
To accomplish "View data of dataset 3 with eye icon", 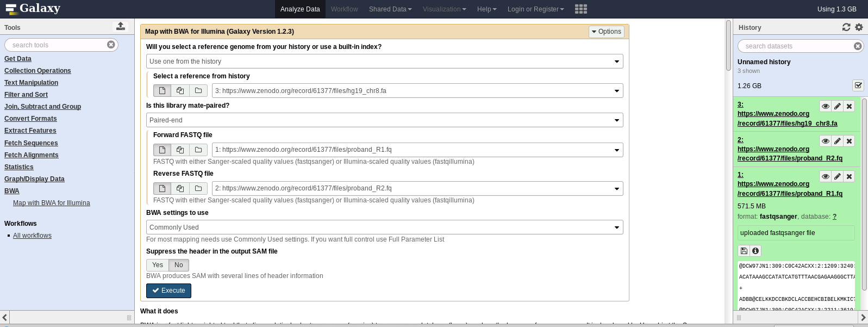I will 825,106.
